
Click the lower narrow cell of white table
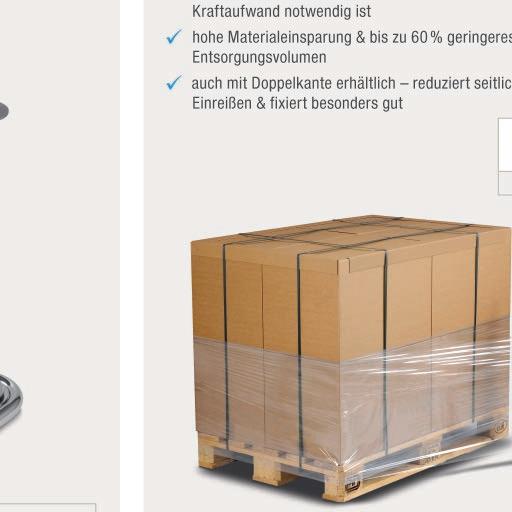coord(505,183)
